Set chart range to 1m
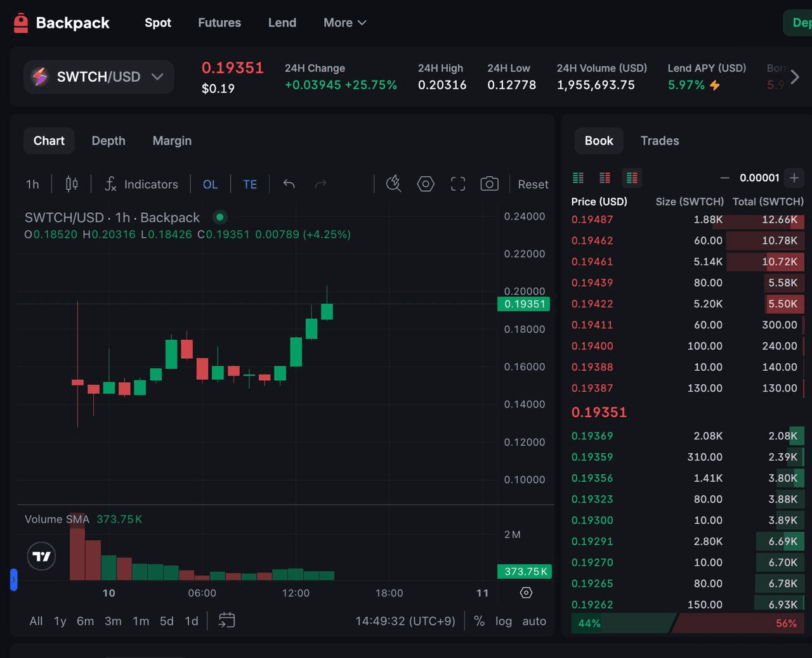Image resolution: width=812 pixels, height=658 pixels. point(141,621)
